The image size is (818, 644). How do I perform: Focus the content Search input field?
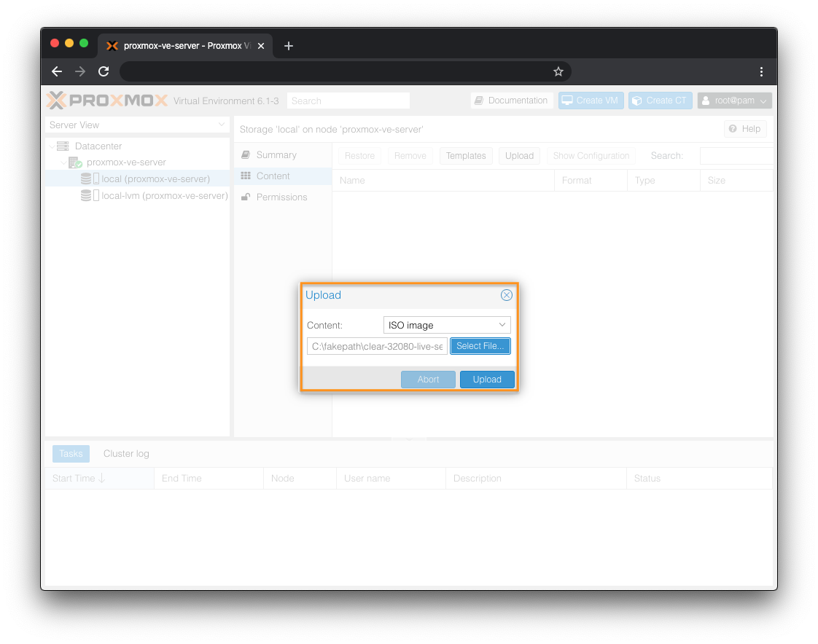(736, 156)
